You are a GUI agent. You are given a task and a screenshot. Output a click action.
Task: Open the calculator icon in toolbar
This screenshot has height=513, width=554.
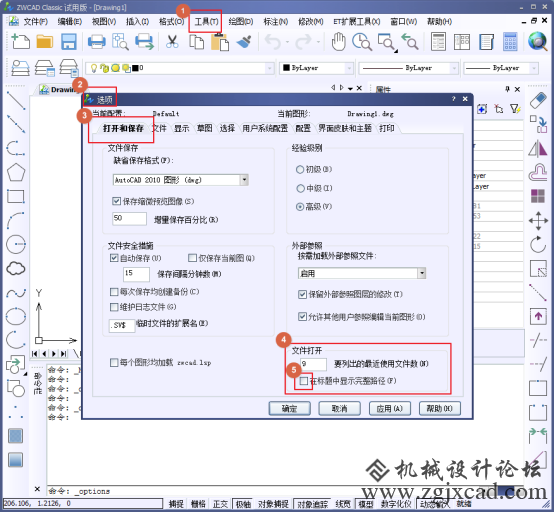pos(510,41)
